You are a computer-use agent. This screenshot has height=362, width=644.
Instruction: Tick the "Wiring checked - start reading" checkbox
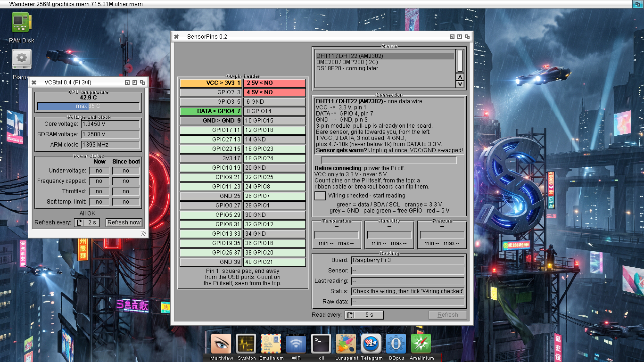pyautogui.click(x=320, y=196)
